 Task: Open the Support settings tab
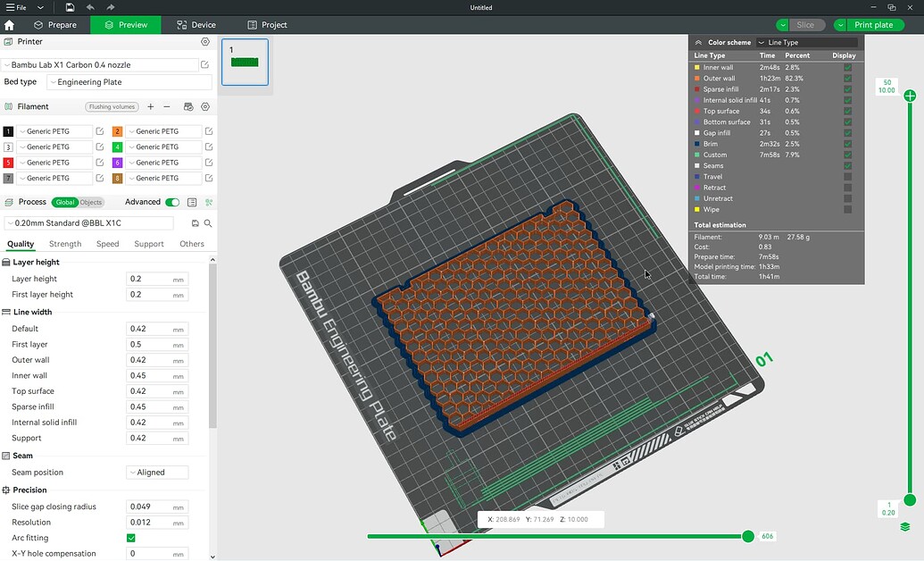click(148, 244)
